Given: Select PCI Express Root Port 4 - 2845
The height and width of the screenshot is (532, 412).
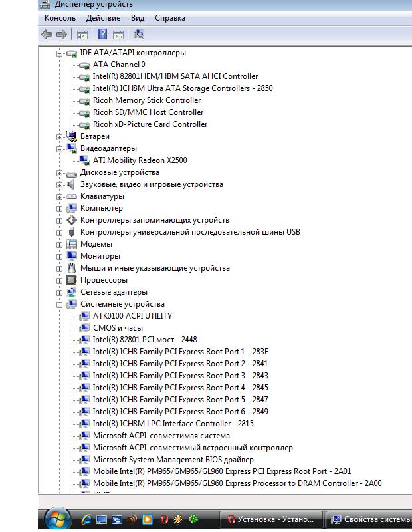Looking at the screenshot, I should click(x=180, y=388).
